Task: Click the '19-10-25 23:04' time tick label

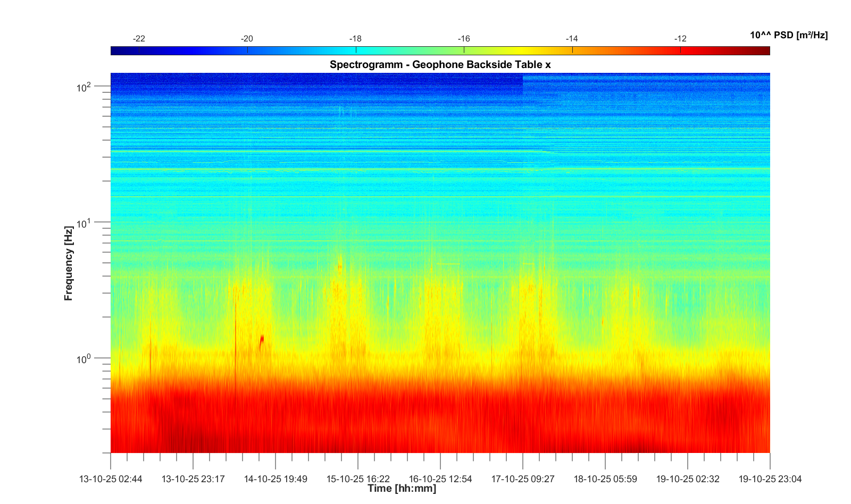Action: coord(770,479)
